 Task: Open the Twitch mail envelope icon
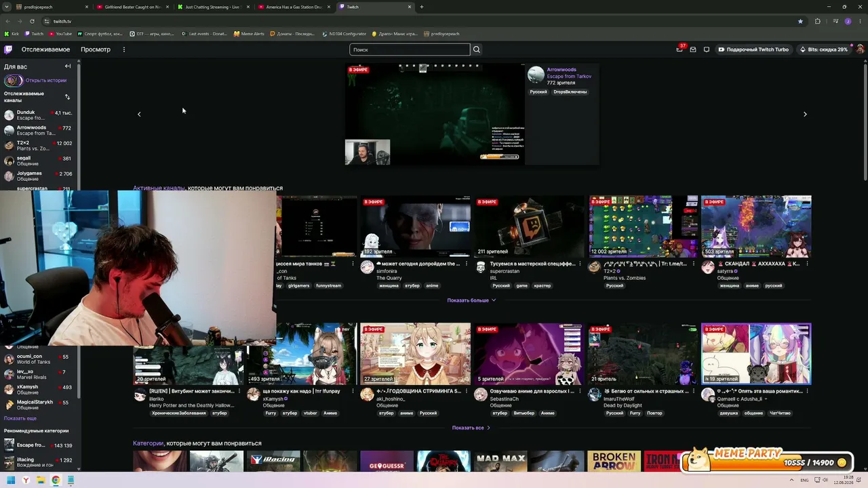tap(693, 49)
